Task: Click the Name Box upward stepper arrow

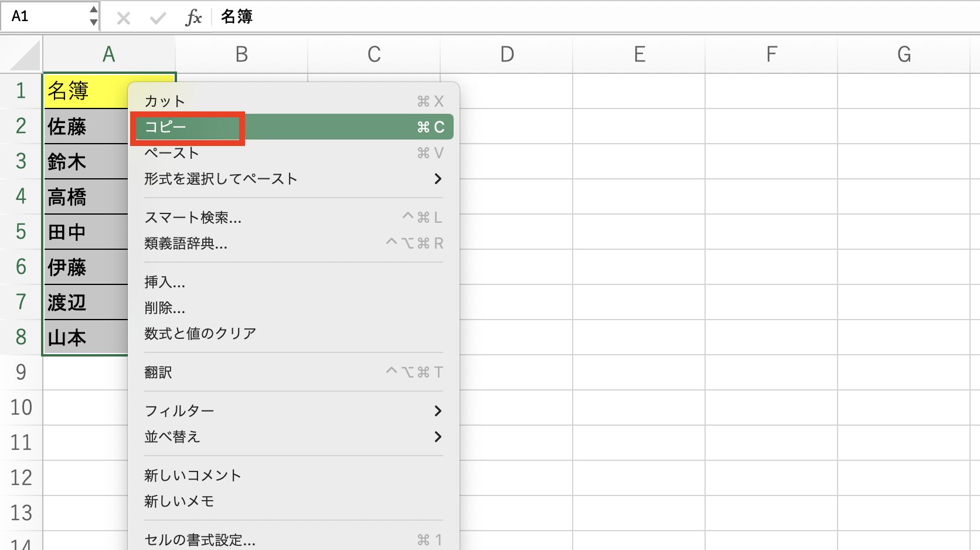Action: [94, 11]
